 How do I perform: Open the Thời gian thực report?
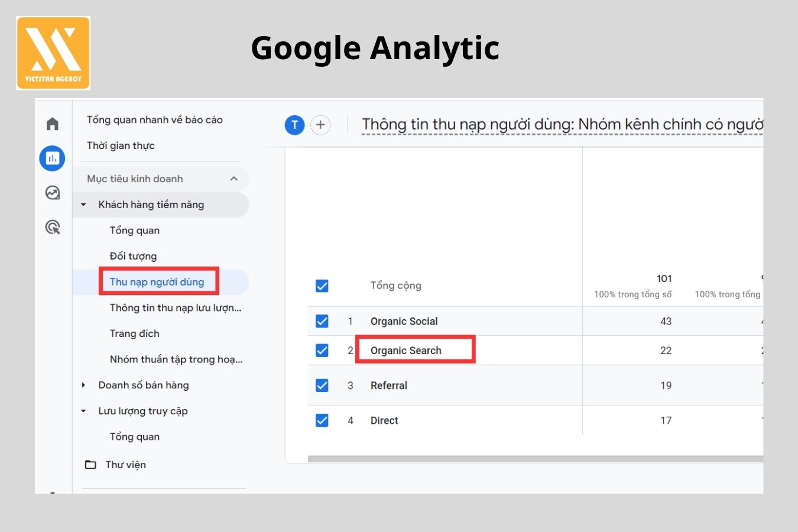click(x=121, y=145)
